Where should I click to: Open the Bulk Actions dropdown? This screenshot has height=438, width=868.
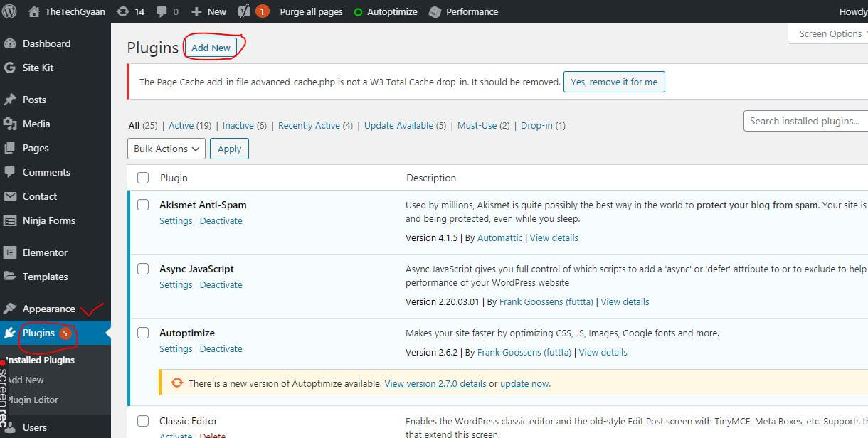click(x=166, y=149)
